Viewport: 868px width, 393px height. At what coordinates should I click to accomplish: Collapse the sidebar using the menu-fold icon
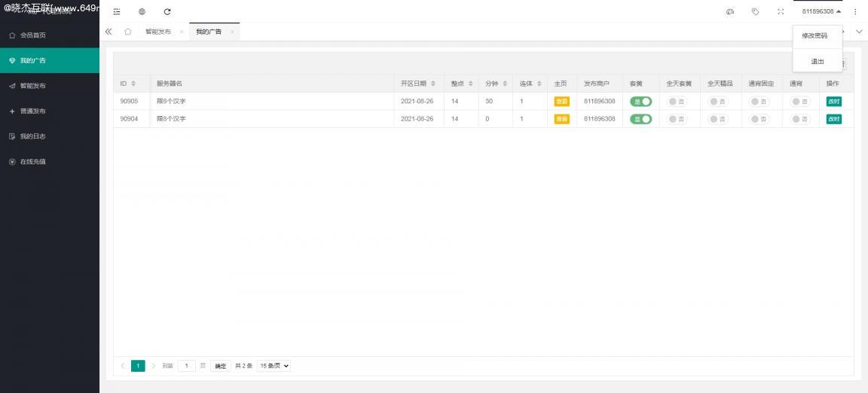pos(116,11)
